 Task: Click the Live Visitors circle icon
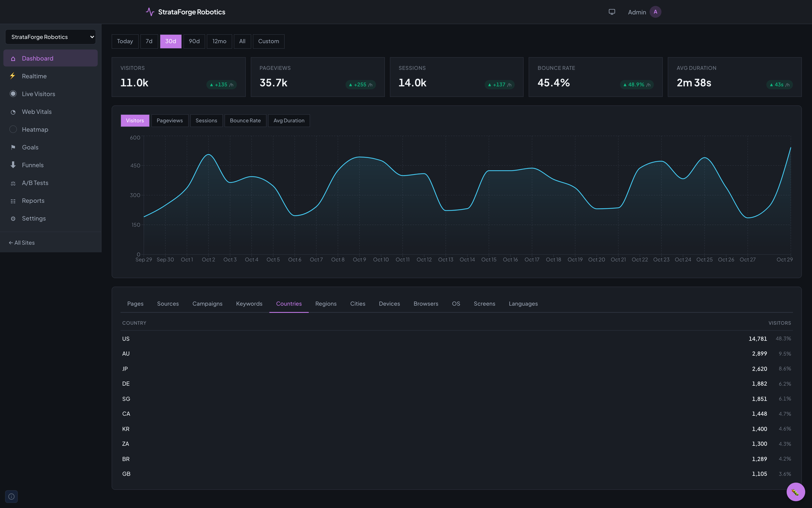(x=13, y=94)
